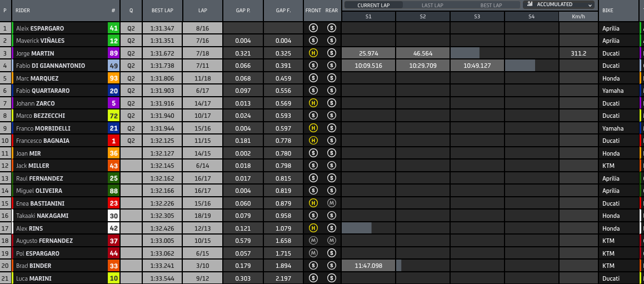Select yellow number badge 72
The image size is (644, 284).
[114, 116]
